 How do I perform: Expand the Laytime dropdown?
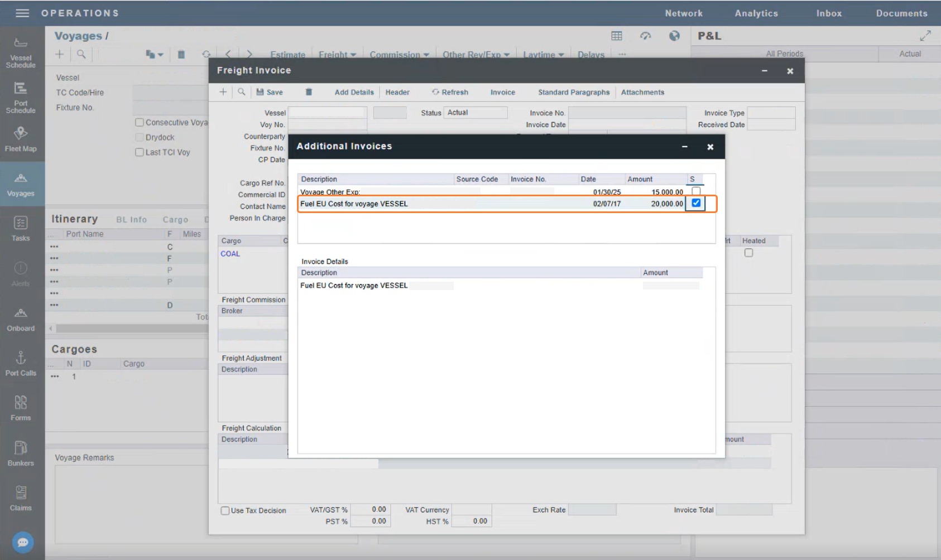543,54
